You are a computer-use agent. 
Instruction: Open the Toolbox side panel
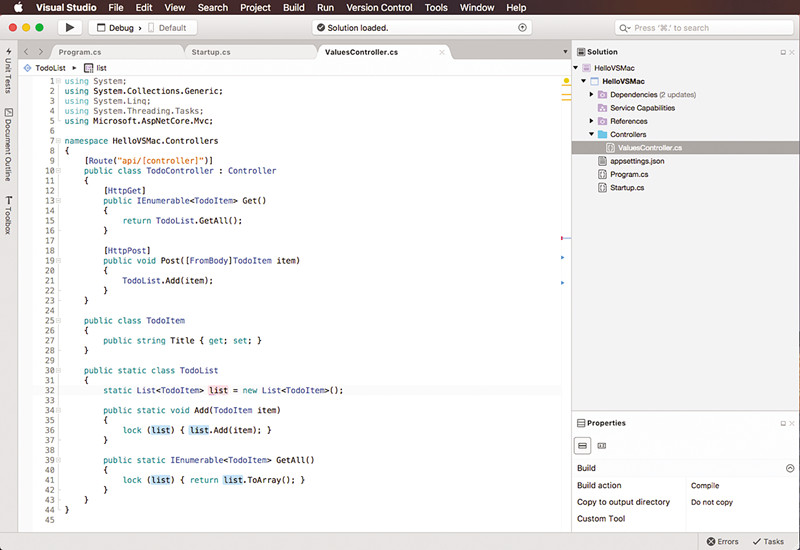pyautogui.click(x=9, y=215)
